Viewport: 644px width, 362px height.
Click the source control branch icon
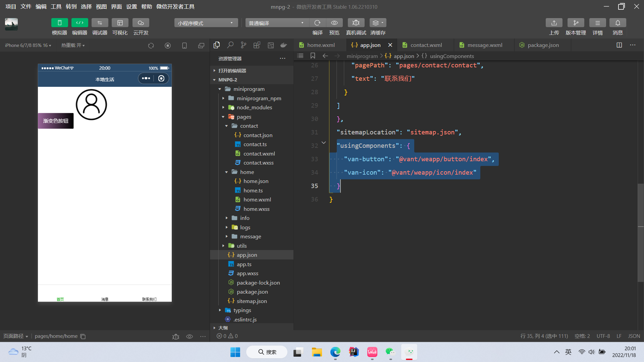pos(244,45)
